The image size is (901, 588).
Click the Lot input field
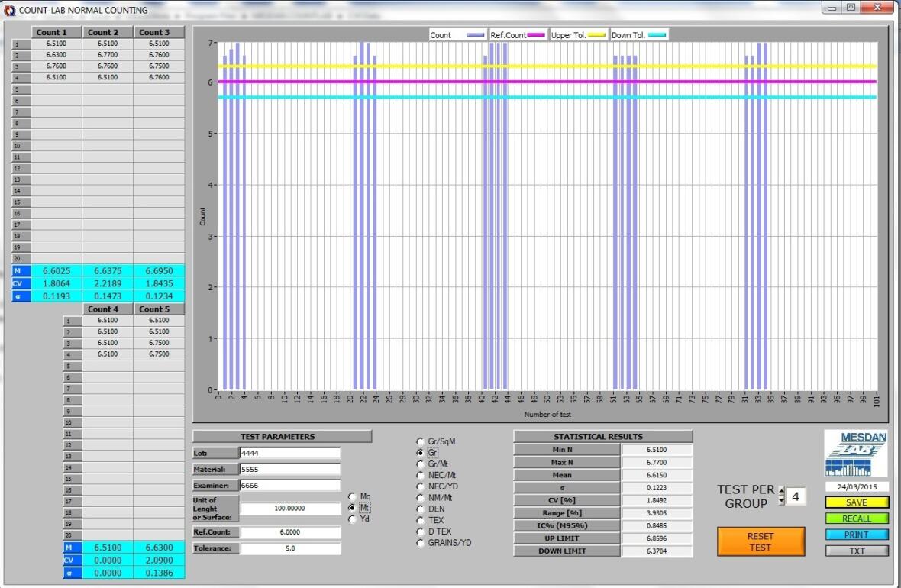(289, 453)
